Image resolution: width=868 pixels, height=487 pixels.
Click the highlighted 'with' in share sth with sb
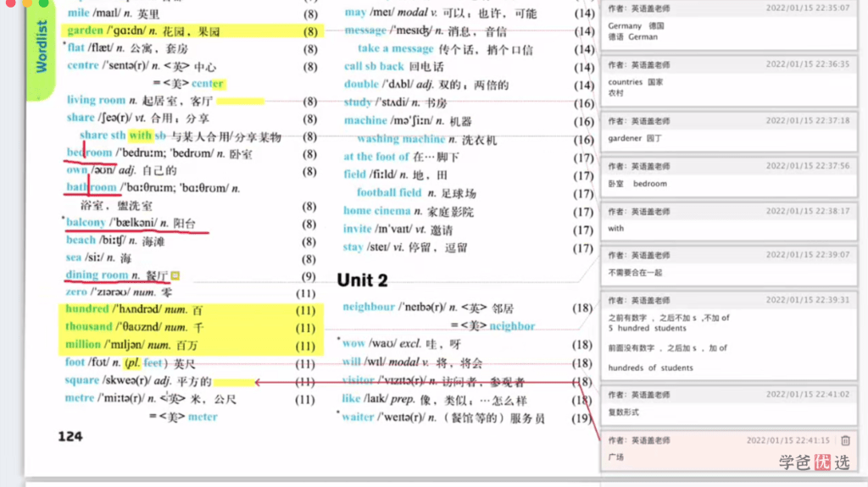click(x=140, y=136)
